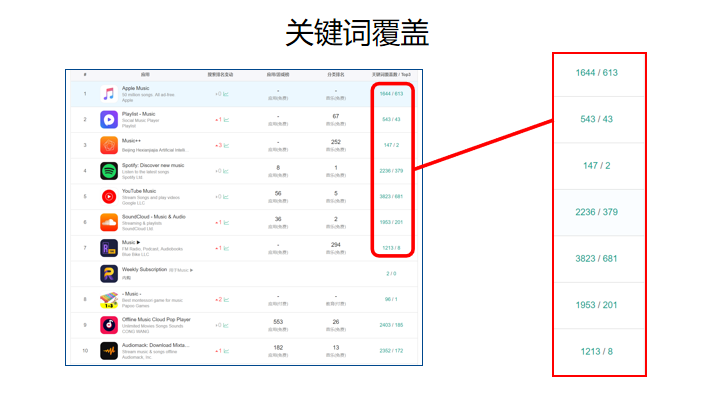The image size is (719, 402).
Task: Show rank trend chart for Playlist - Music
Action: [x=226, y=120]
